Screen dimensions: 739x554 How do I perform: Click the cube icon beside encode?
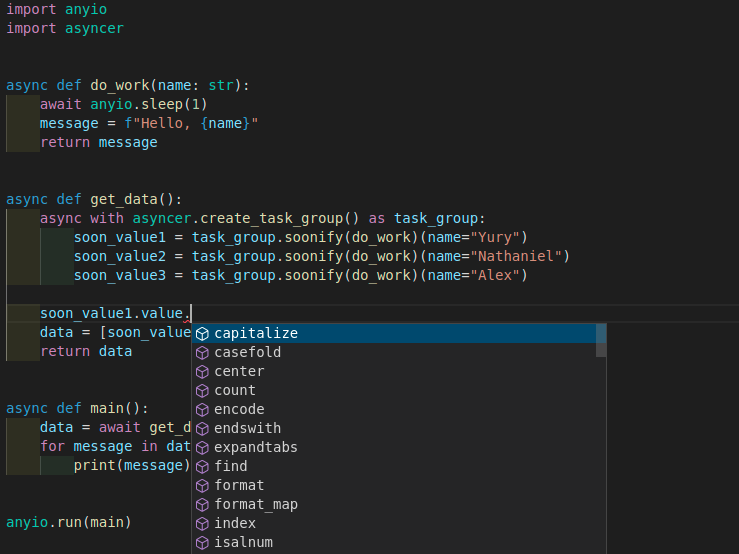pyautogui.click(x=202, y=409)
